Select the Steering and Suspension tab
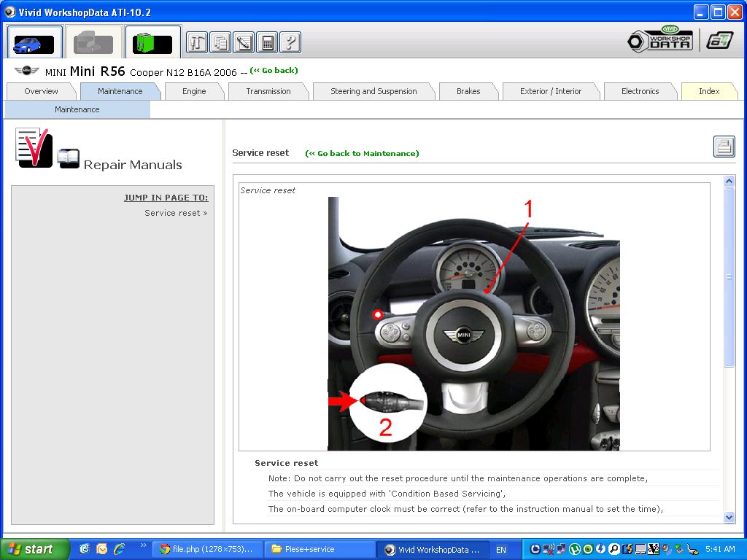The image size is (747, 560). coord(373,91)
